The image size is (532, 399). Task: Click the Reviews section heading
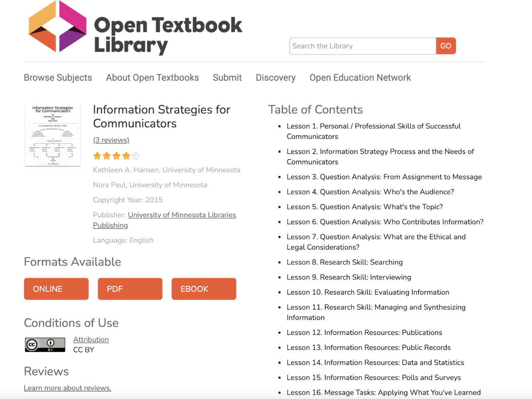[x=46, y=371]
